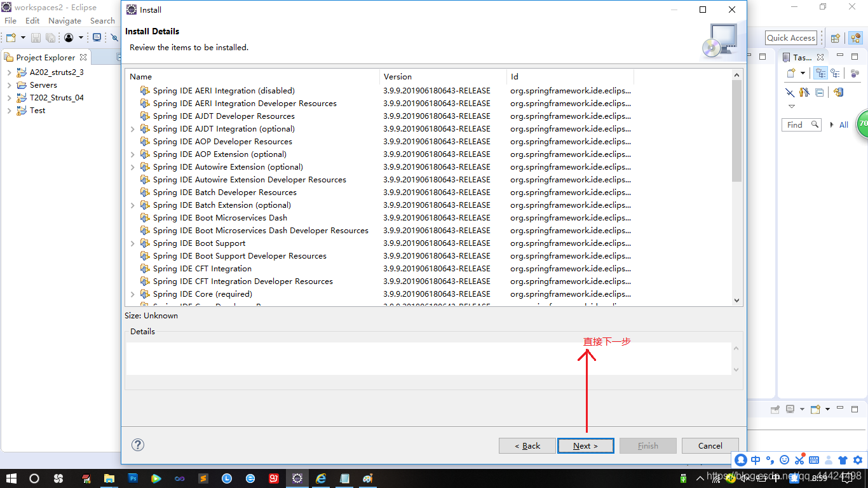868x488 pixels.
Task: Click the All working set link
Action: (x=844, y=125)
